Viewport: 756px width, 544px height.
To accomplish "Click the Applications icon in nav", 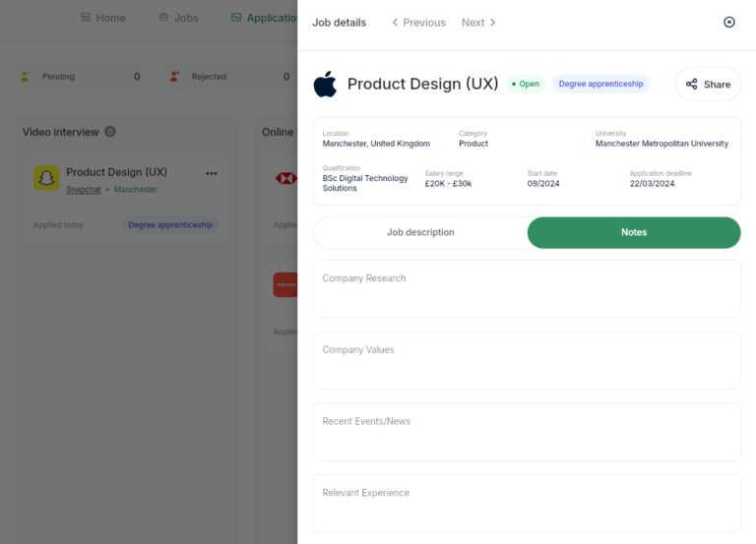I will [236, 18].
